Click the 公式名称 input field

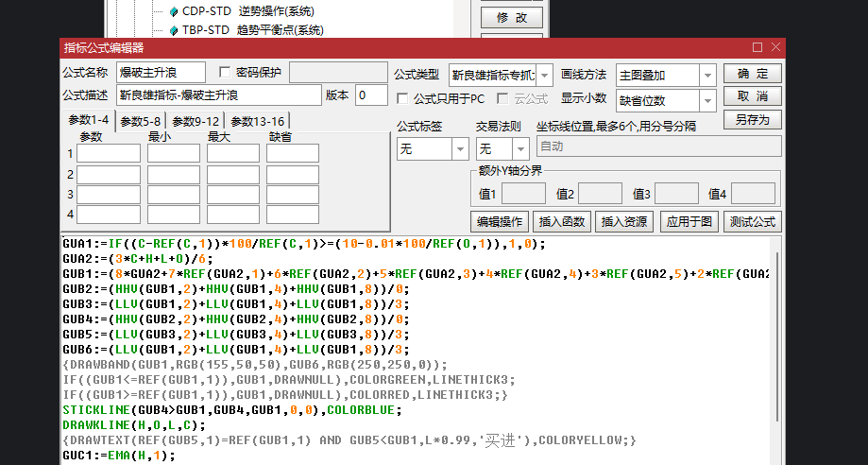[x=162, y=73]
